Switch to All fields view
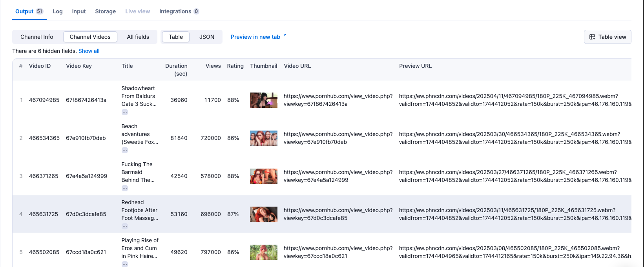 click(x=138, y=37)
